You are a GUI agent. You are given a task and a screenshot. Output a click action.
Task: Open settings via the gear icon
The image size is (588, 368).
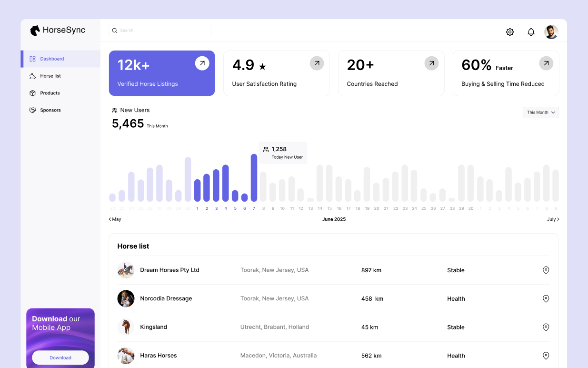pyautogui.click(x=510, y=32)
